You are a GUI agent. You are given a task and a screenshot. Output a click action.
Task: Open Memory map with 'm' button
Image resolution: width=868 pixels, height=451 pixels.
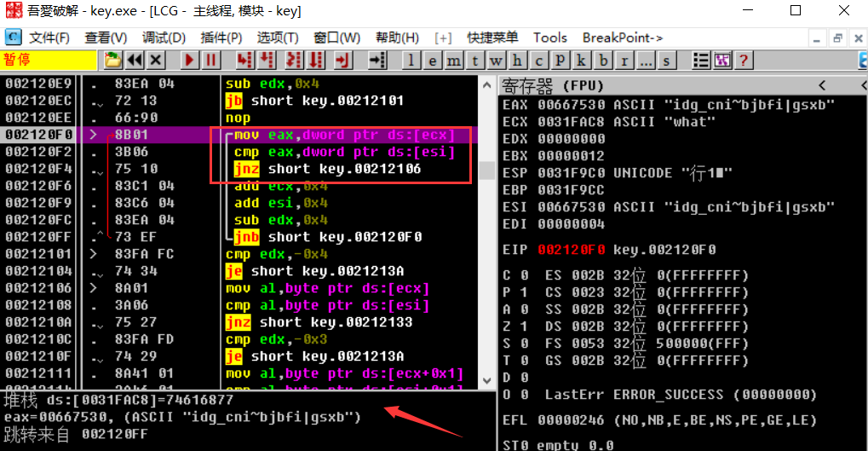click(453, 60)
